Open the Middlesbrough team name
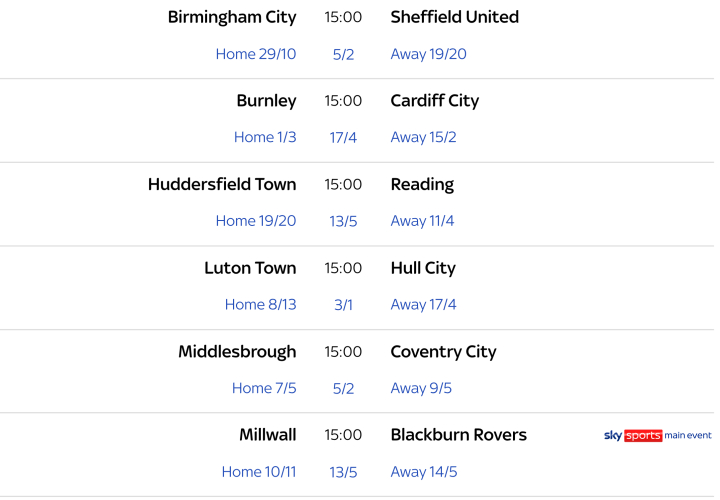The width and height of the screenshot is (720, 500). 237,352
